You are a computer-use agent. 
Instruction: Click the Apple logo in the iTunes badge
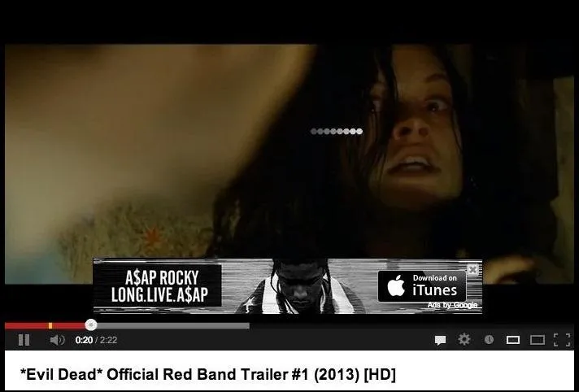click(396, 286)
